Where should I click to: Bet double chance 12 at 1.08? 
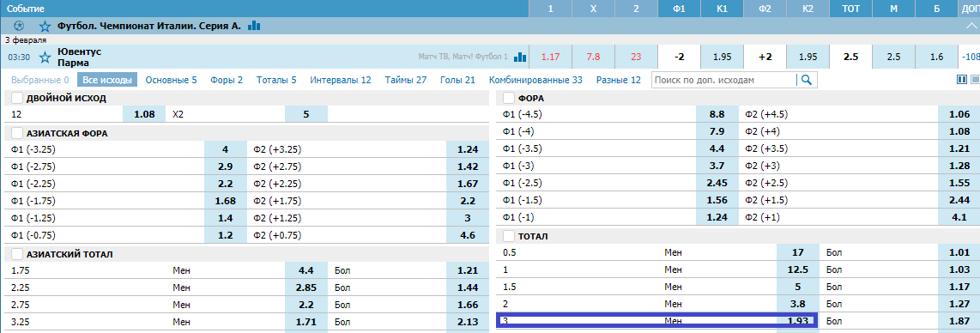coord(144,115)
